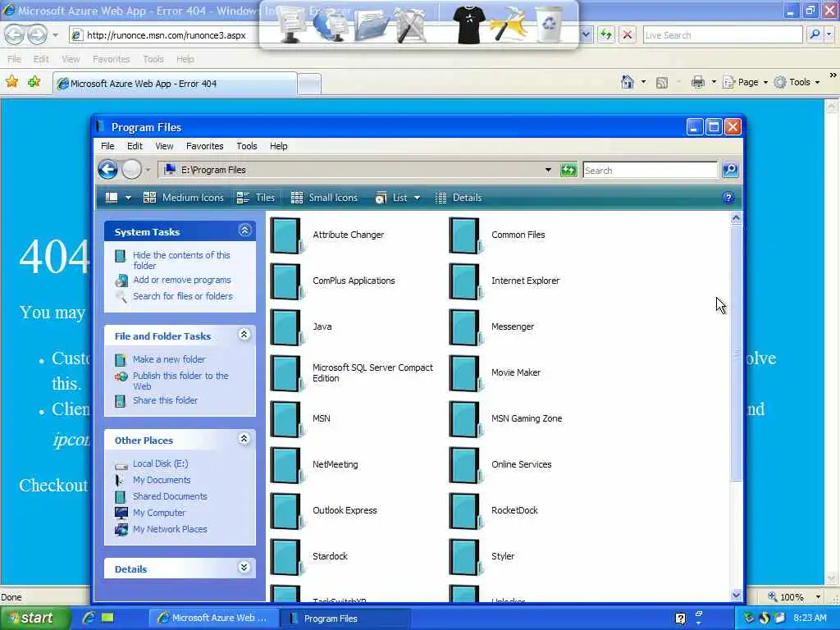Click the crossed hammer and wrench dock icon
The image size is (840, 630).
point(412,25)
